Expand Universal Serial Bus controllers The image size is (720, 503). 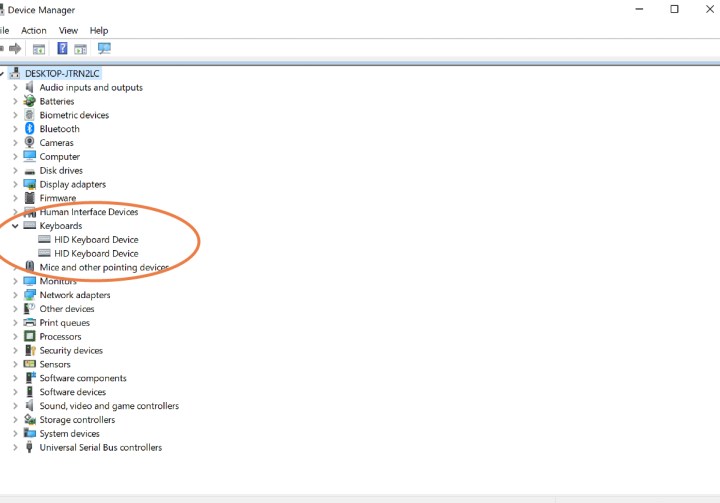(15, 448)
